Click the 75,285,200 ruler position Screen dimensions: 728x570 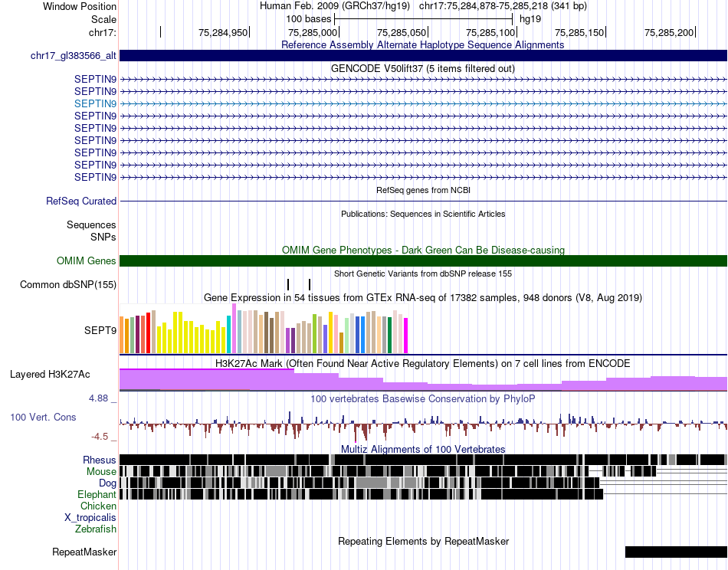668,32
